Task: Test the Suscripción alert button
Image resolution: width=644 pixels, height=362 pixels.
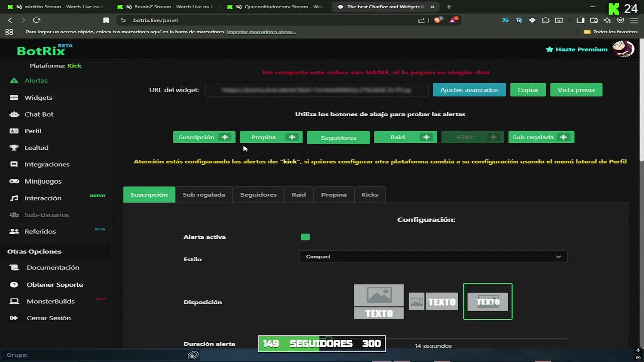Action: [x=204, y=137]
